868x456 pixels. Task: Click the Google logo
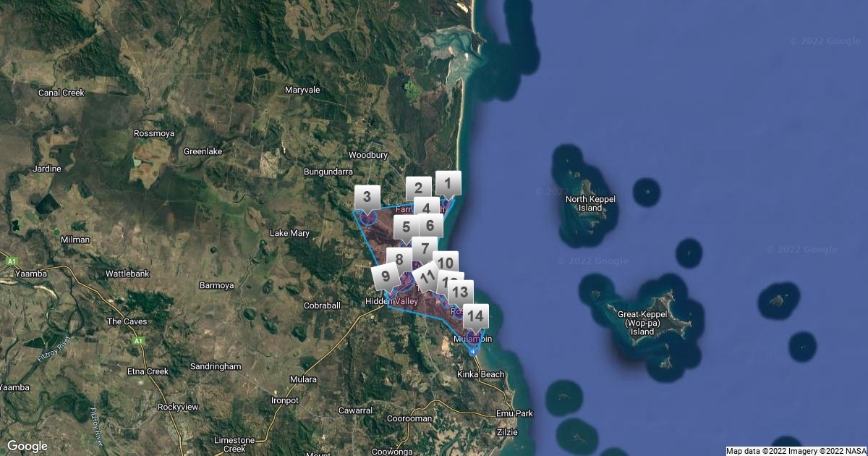click(x=27, y=446)
